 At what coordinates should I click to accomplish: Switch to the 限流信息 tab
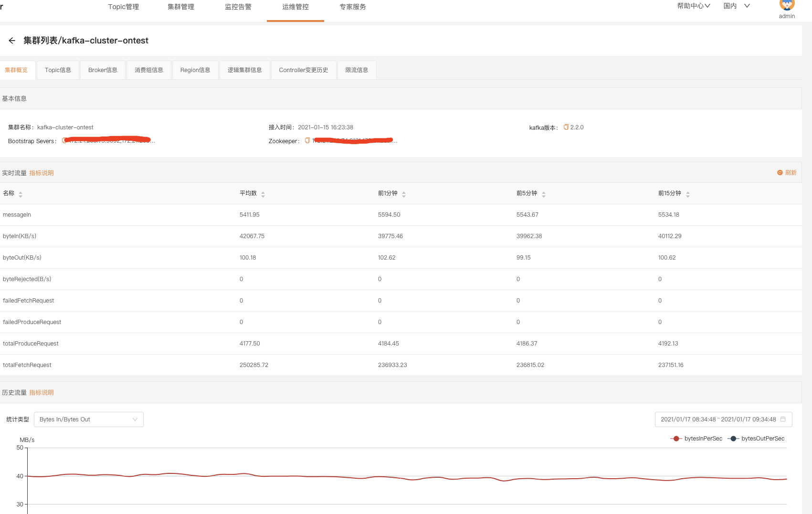[357, 70]
